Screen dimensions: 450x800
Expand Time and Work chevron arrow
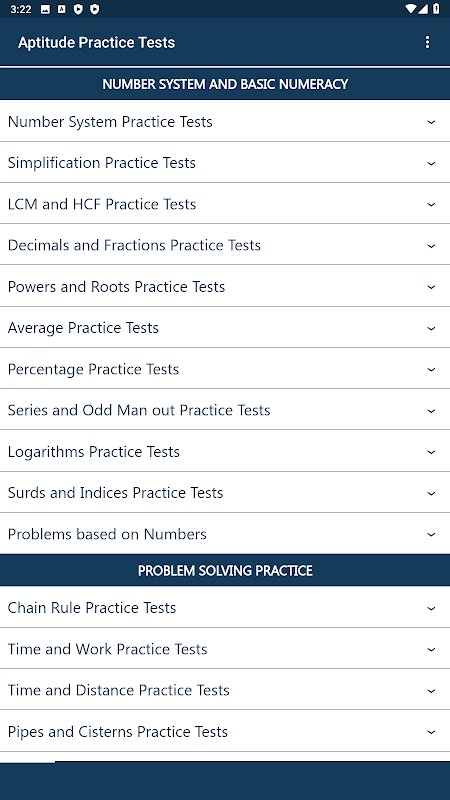click(x=431, y=649)
